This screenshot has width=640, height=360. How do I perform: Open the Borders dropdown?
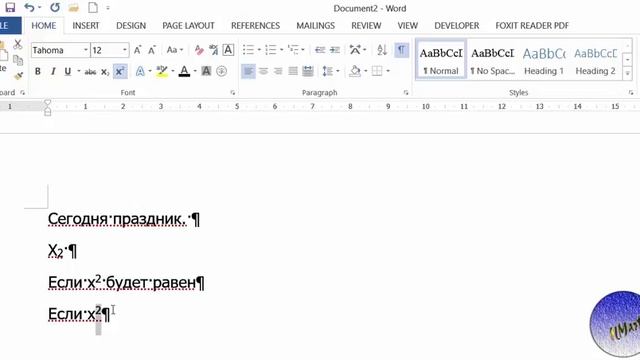(x=388, y=71)
